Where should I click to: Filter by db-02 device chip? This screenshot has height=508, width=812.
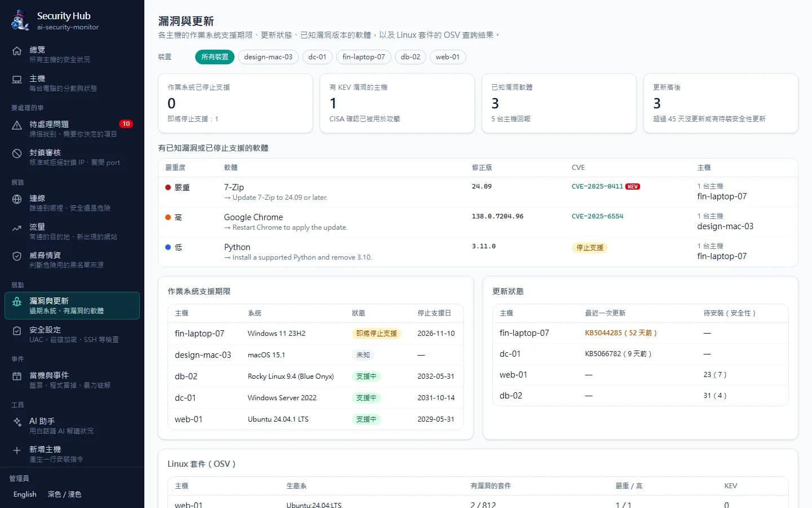pyautogui.click(x=411, y=57)
